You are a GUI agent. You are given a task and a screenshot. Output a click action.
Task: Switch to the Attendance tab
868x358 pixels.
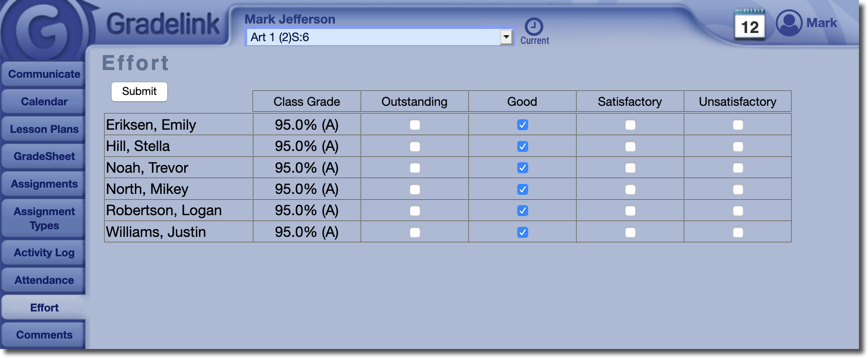pos(44,280)
